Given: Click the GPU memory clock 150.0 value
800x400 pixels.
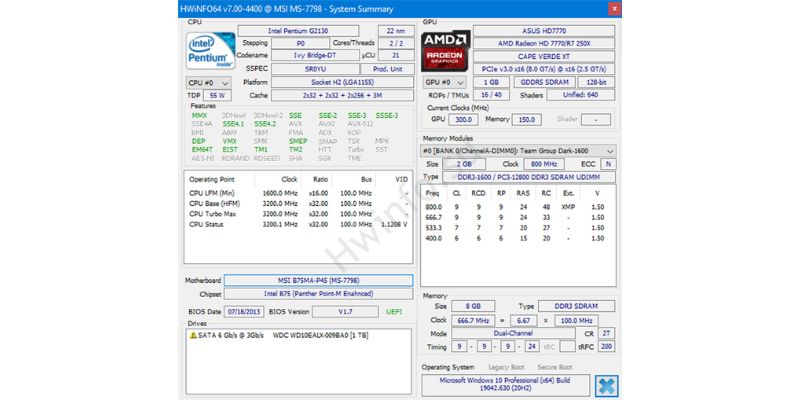Looking at the screenshot, I should [527, 119].
